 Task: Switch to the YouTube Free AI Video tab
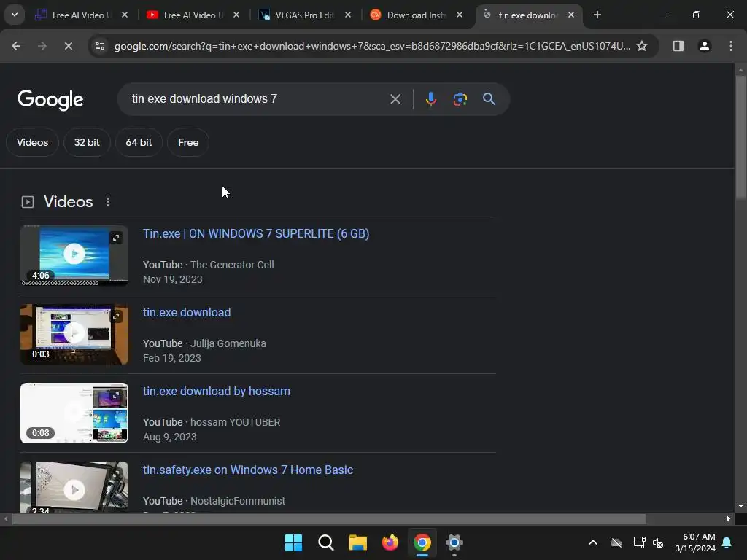(193, 15)
